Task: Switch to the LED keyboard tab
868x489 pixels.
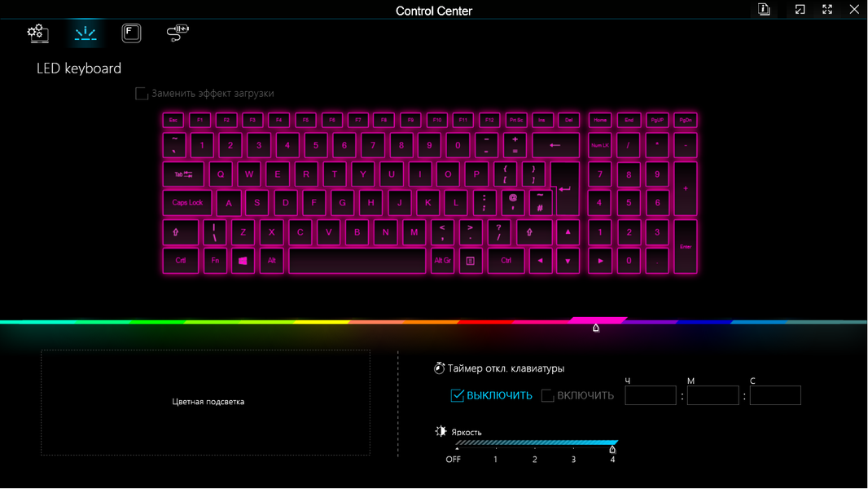Action: [x=85, y=33]
